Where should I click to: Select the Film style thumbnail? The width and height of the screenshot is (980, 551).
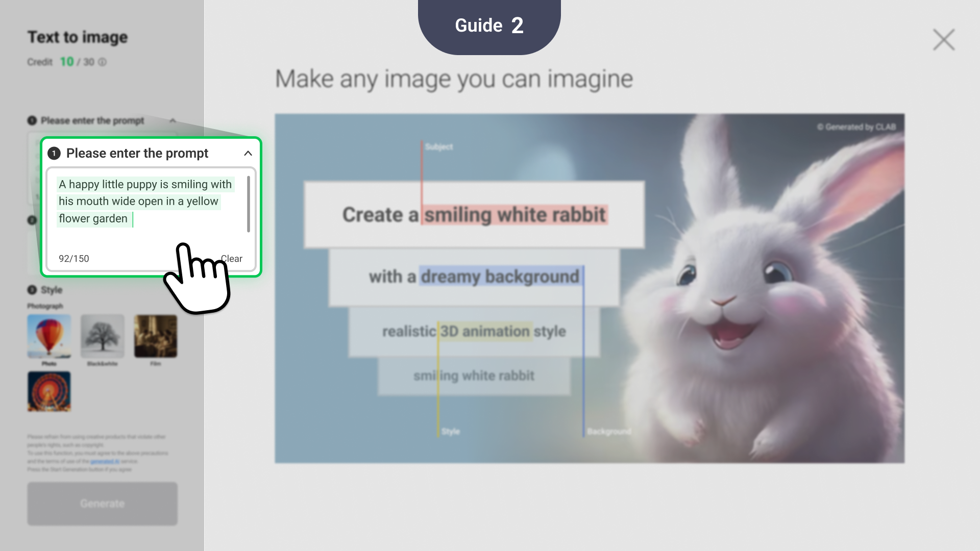tap(156, 336)
